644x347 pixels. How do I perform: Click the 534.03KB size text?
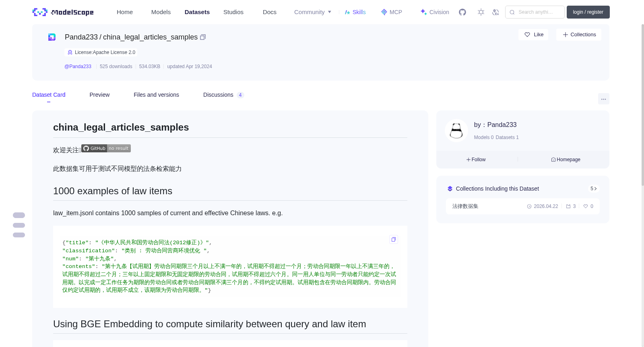point(150,66)
